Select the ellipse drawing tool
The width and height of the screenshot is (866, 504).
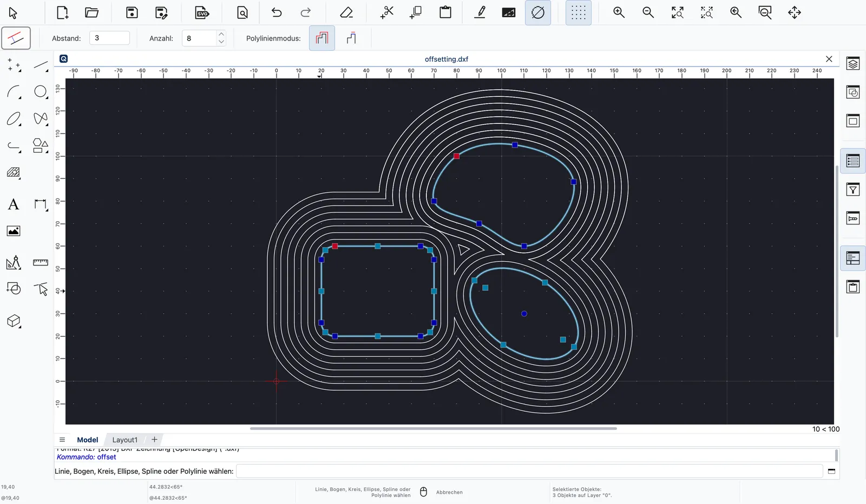(14, 118)
